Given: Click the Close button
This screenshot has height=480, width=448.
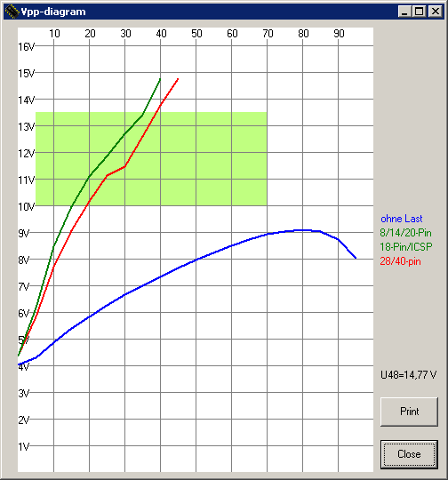Looking at the screenshot, I should [x=409, y=454].
